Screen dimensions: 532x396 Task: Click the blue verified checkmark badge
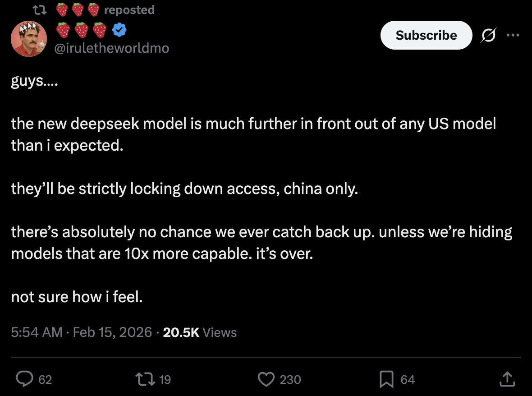coord(119,30)
